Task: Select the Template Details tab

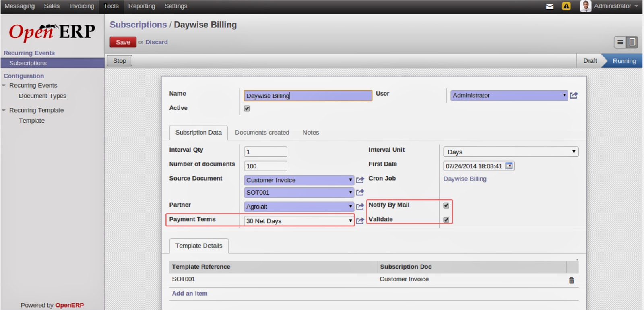Action: 199,246
